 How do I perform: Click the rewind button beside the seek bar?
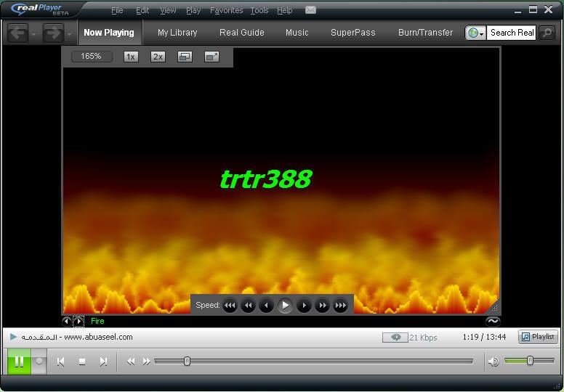coord(131,362)
